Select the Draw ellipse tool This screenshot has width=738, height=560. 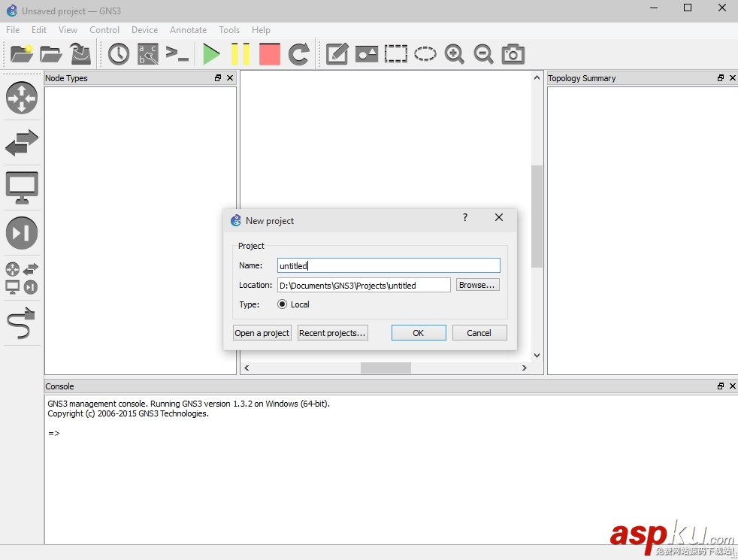point(425,53)
